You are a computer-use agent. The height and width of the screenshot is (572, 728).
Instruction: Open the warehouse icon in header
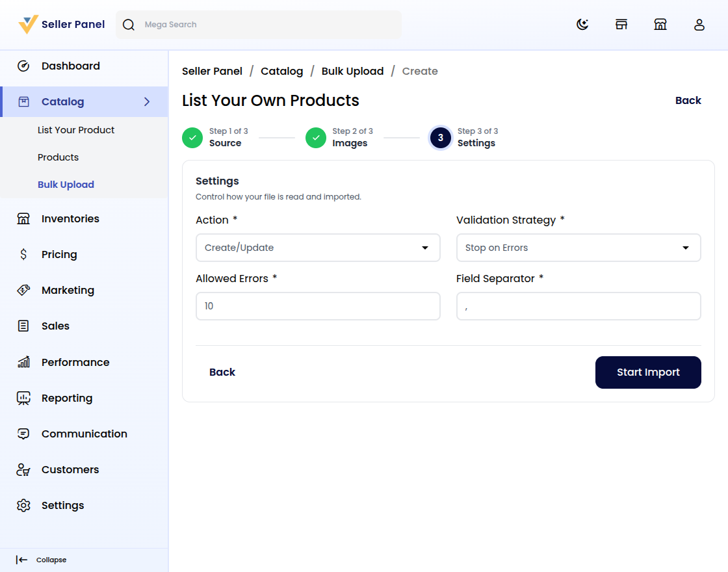tap(660, 25)
